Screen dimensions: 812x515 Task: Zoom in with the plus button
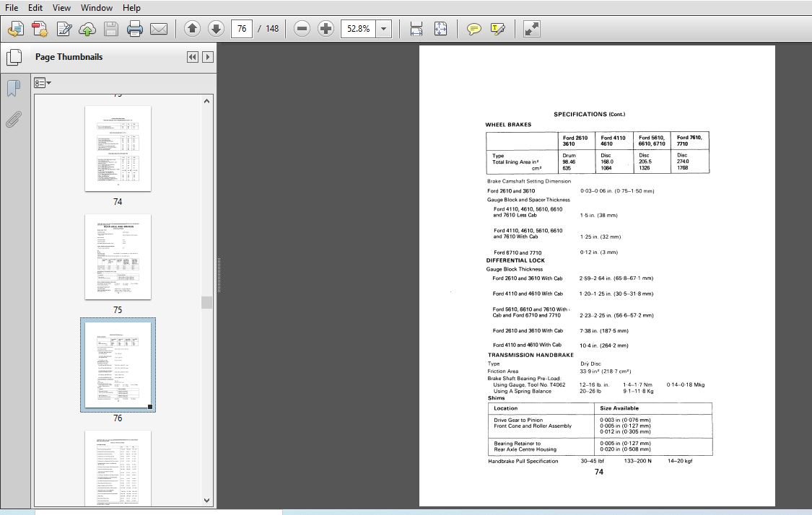click(326, 28)
